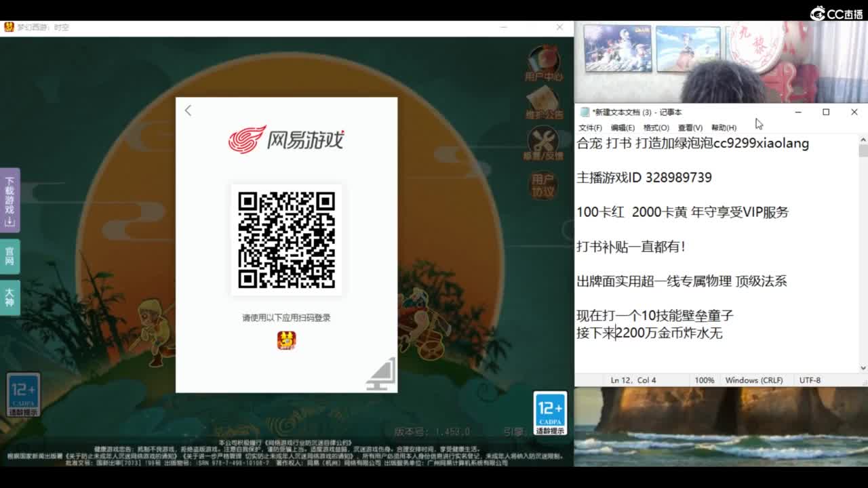The height and width of the screenshot is (488, 868).
Task: Click the game window title icon
Action: point(9,27)
